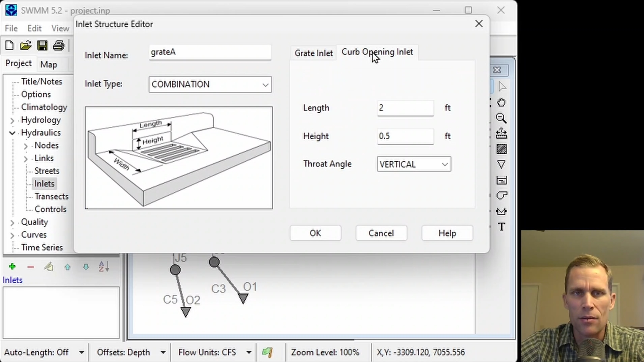Confirm the dialog with OK
This screenshot has height=362, width=644.
[315, 233]
